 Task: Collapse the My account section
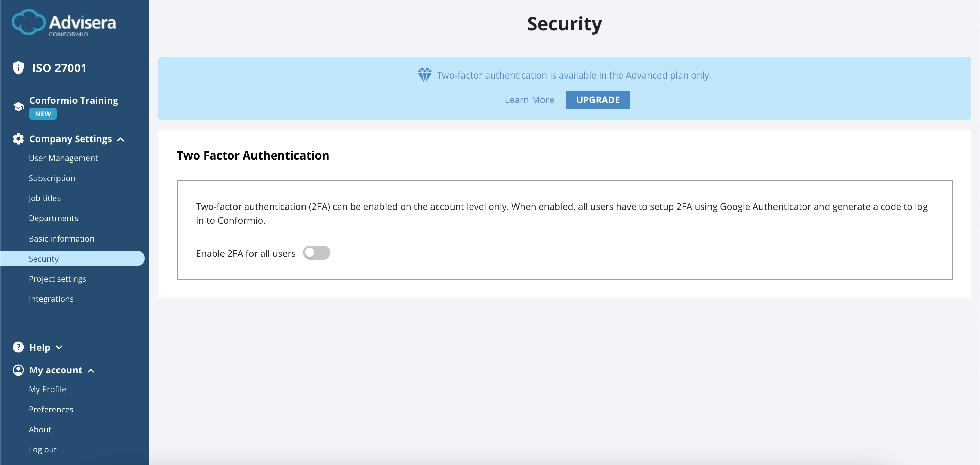91,370
